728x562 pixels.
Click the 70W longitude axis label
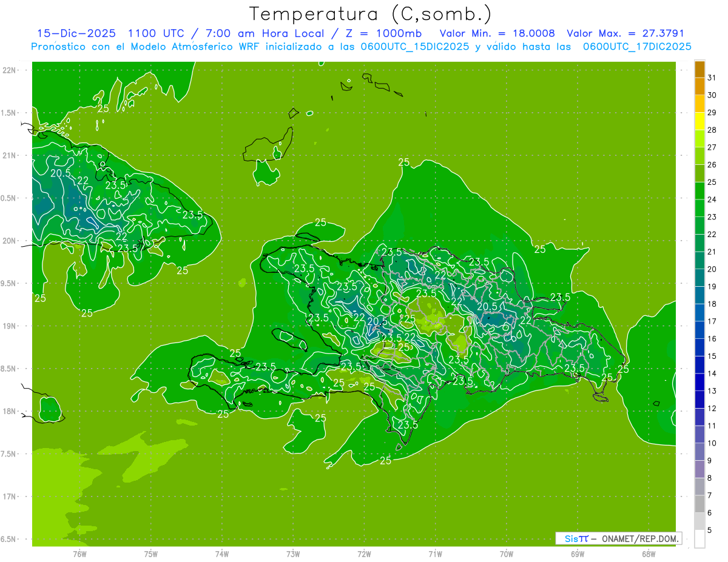tap(507, 554)
